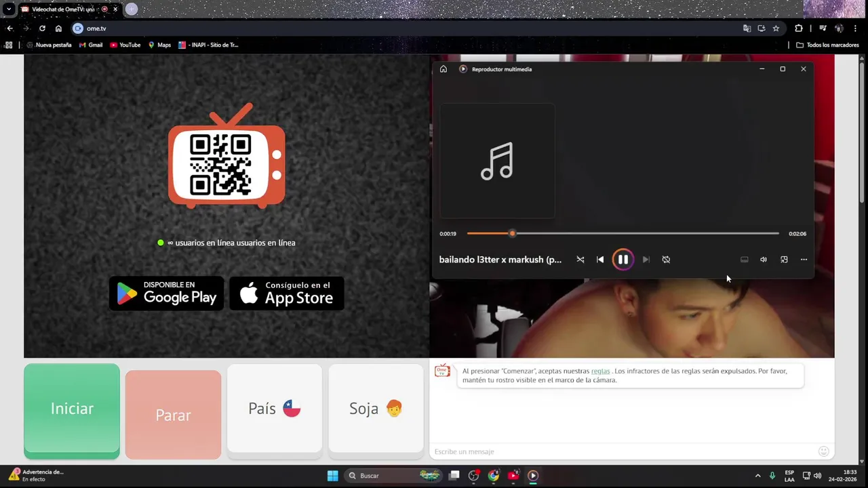The height and width of the screenshot is (488, 868).
Task: Open Task View on the taskbar
Action: click(x=454, y=476)
